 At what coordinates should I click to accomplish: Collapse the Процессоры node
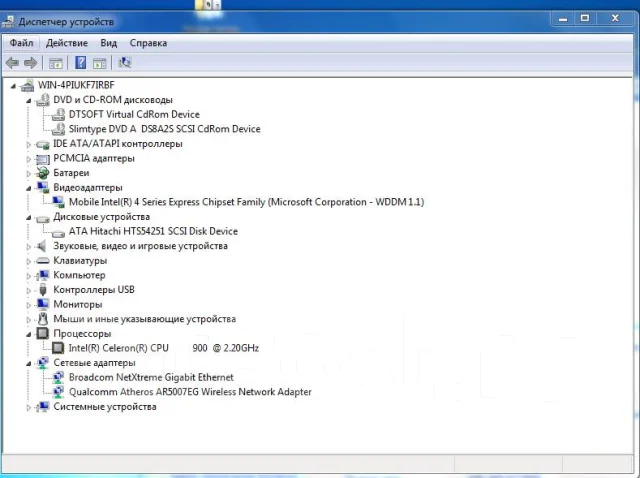(29, 335)
